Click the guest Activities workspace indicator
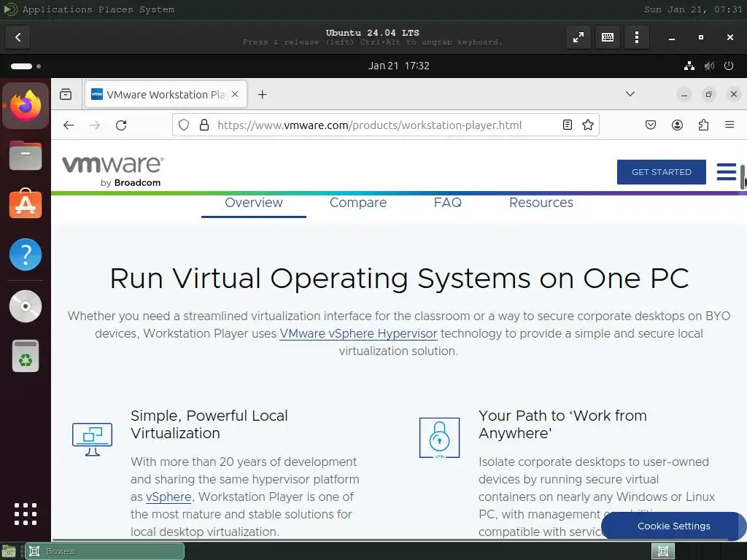 (x=26, y=66)
